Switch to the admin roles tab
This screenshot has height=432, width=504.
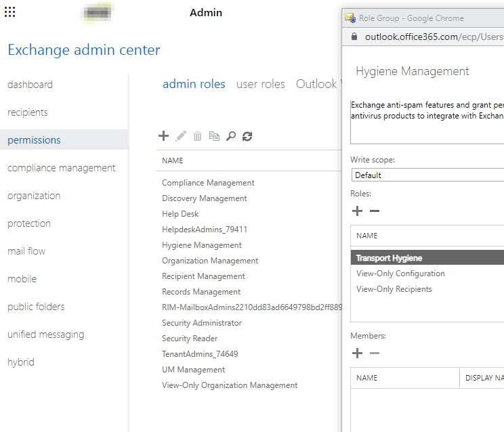pos(194,84)
